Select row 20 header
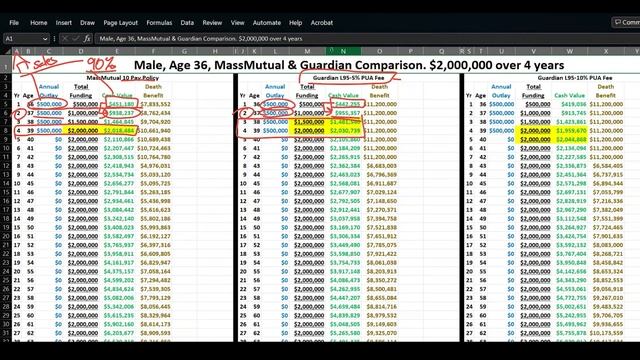The image size is (640, 360). click(x=6, y=236)
